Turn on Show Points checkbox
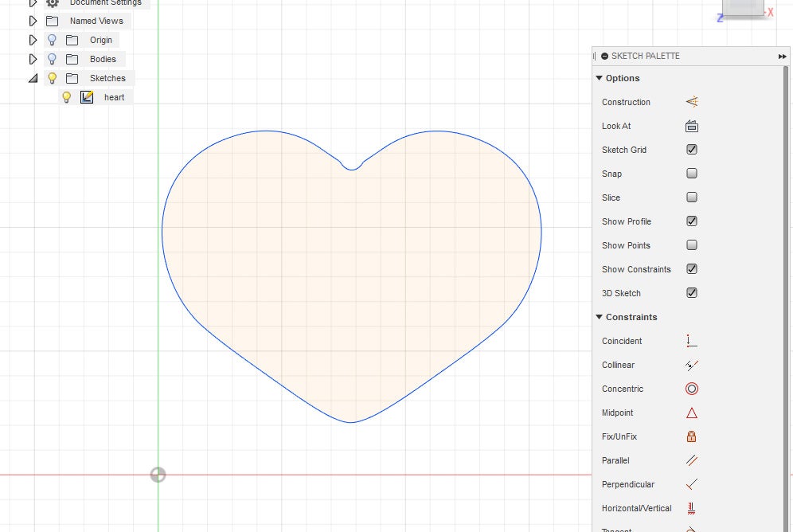Image resolution: width=793 pixels, height=532 pixels. [691, 245]
